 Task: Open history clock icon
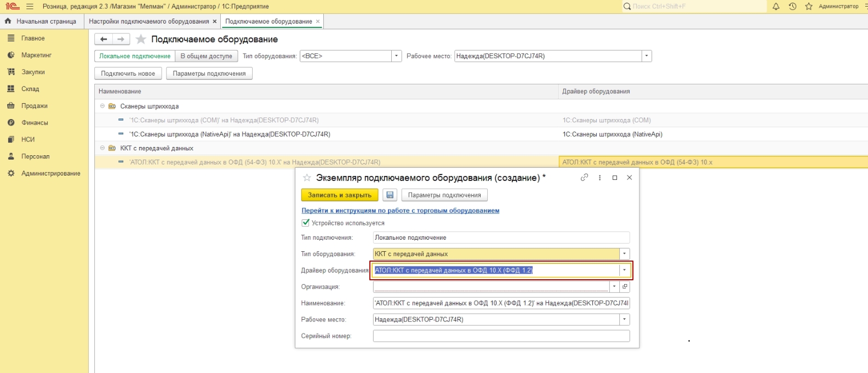792,7
